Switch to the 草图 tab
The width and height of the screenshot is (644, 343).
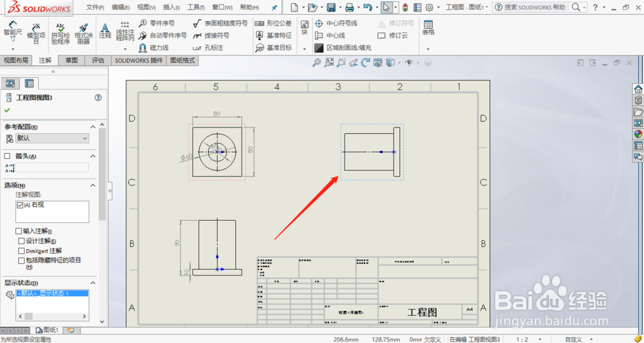[71, 60]
